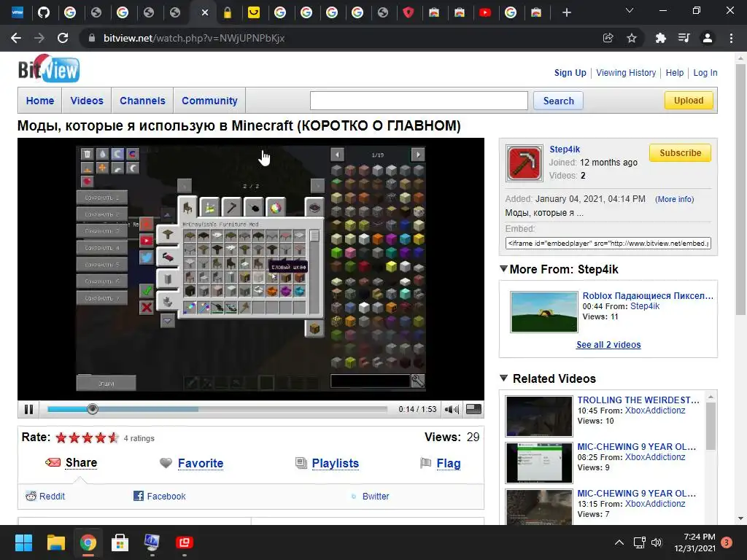This screenshot has height=560, width=747.
Task: Open a new browser tab
Action: (x=566, y=12)
